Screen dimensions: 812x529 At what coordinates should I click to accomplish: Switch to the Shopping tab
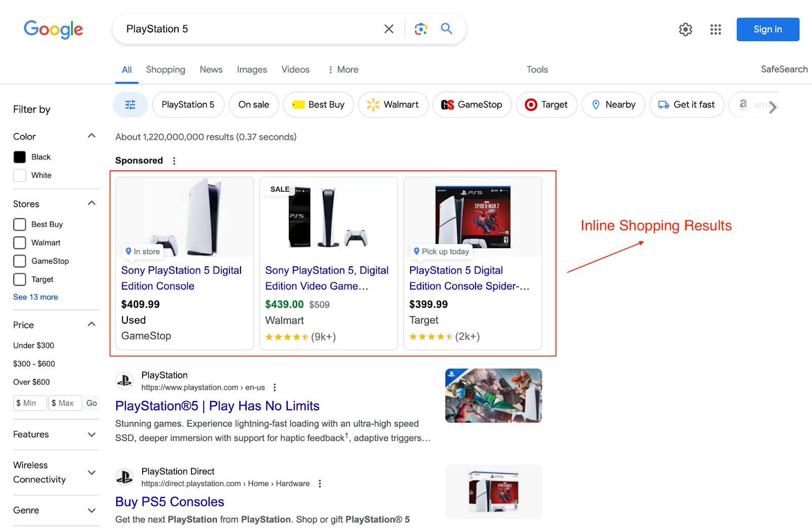[x=165, y=69]
